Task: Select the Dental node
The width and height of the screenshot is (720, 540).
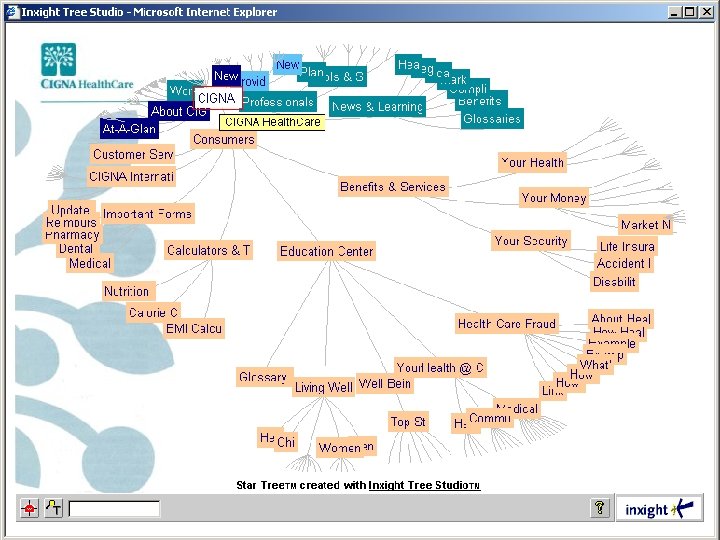Action: click(x=76, y=249)
